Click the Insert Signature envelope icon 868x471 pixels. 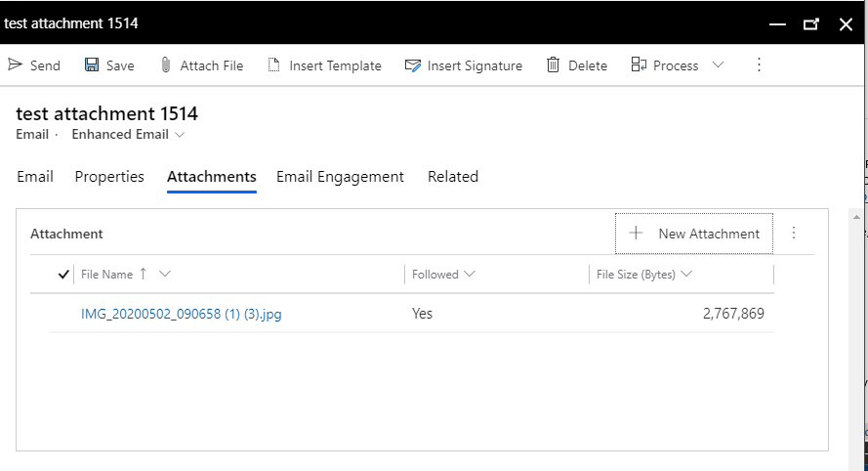413,65
